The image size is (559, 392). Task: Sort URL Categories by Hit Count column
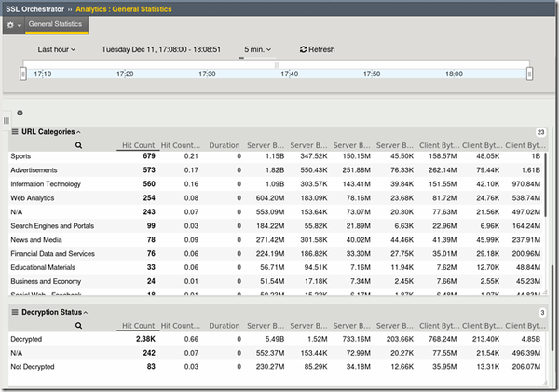(x=138, y=146)
